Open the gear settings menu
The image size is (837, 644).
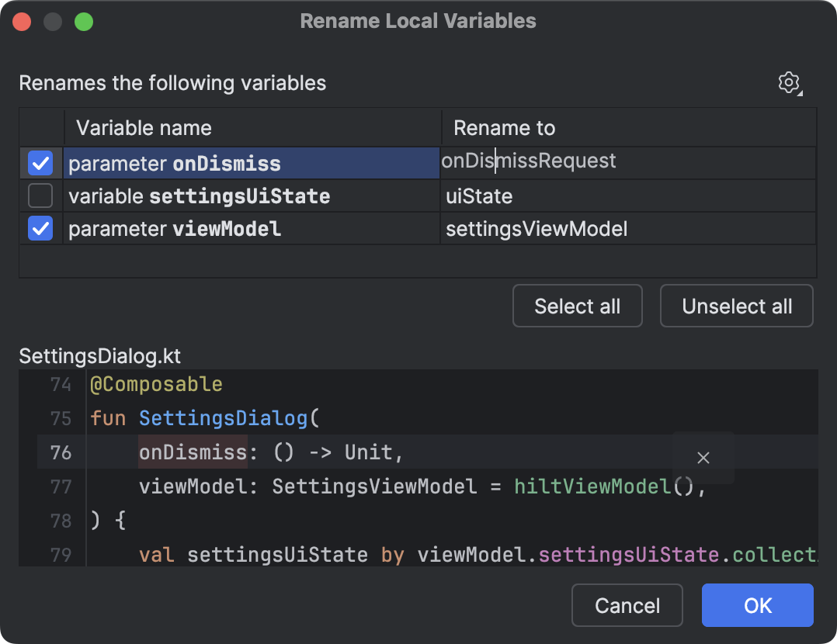(789, 82)
